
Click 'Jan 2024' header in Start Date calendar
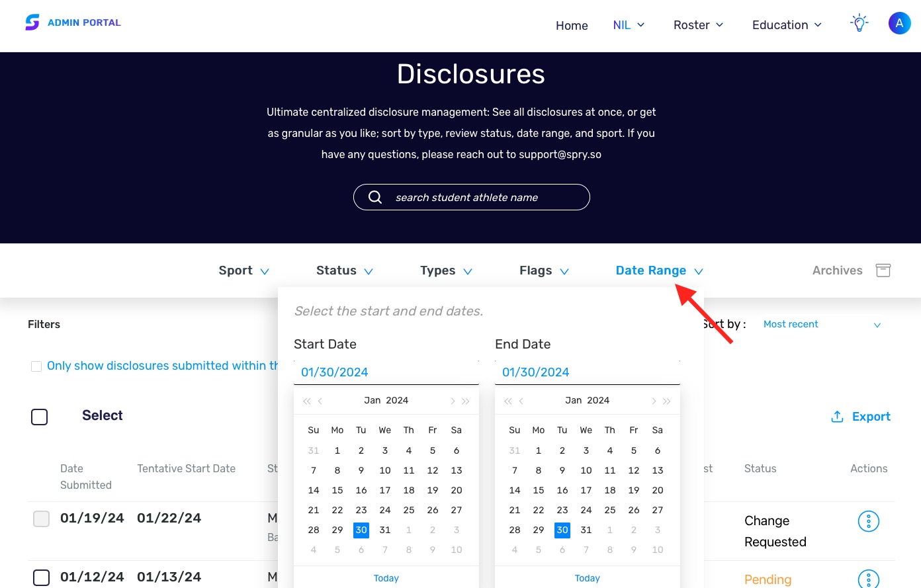[386, 401]
